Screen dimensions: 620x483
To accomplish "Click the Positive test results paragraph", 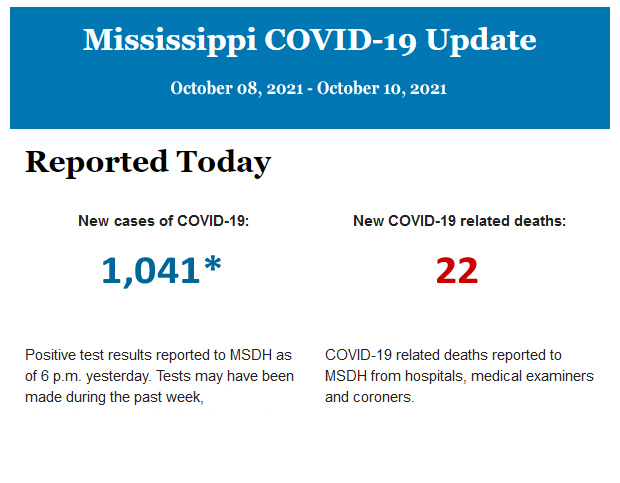I will (159, 376).
